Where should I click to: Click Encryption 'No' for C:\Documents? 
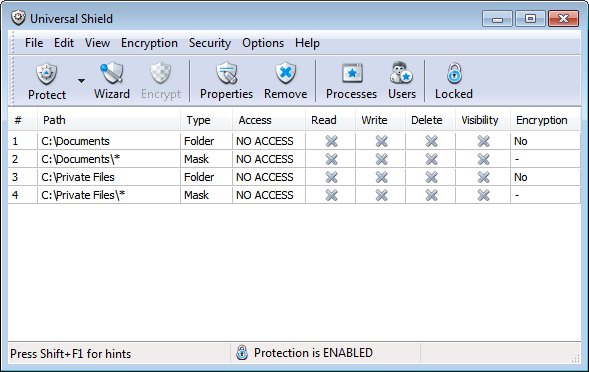coord(521,141)
